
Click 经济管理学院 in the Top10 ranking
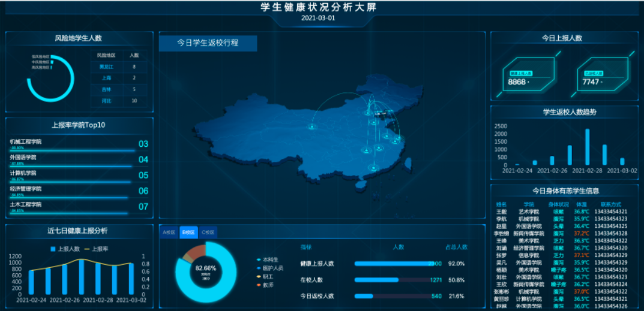[26, 189]
